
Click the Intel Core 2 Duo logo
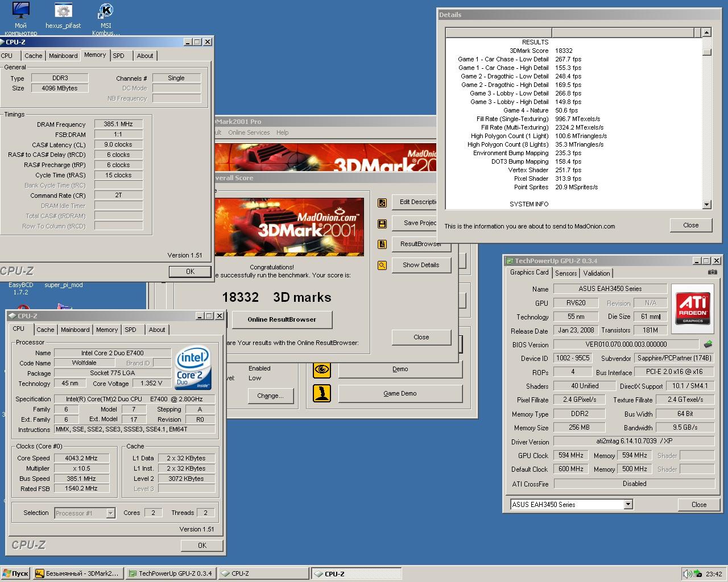[194, 368]
